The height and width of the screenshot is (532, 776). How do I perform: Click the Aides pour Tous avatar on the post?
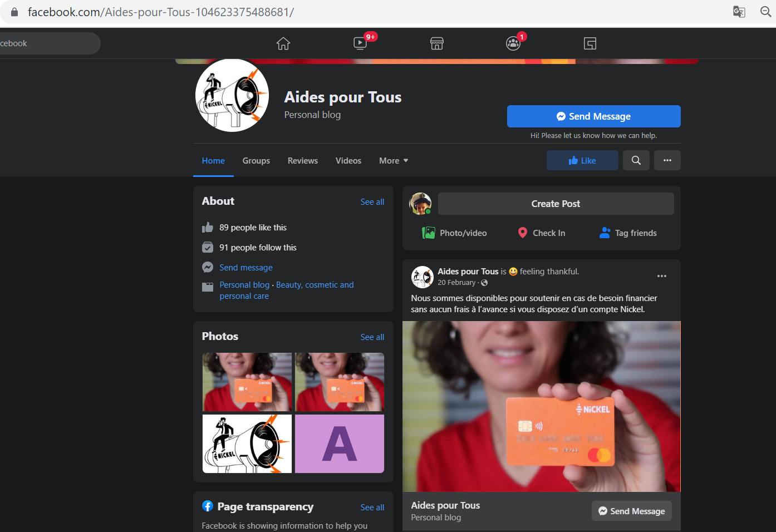click(422, 277)
